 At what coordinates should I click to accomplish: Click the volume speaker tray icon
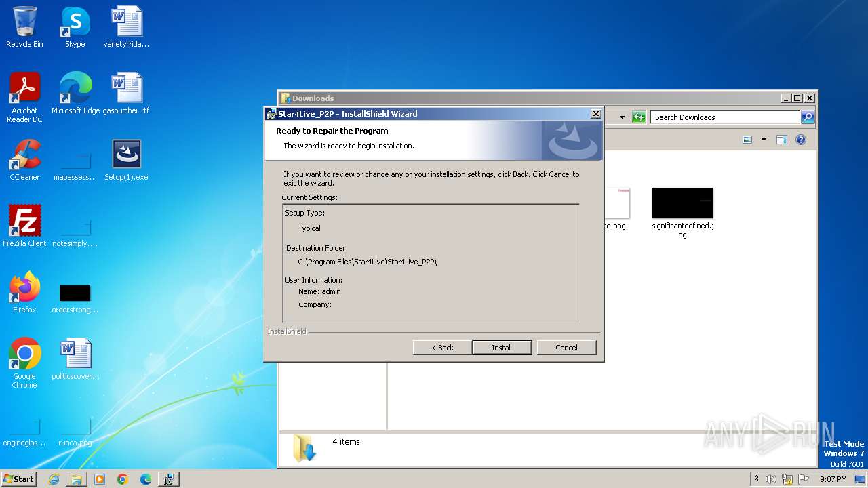coord(771,479)
